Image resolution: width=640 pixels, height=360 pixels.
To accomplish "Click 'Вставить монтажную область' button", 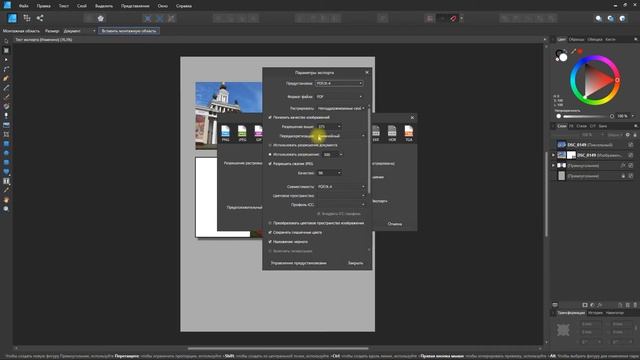I will 129,31.
